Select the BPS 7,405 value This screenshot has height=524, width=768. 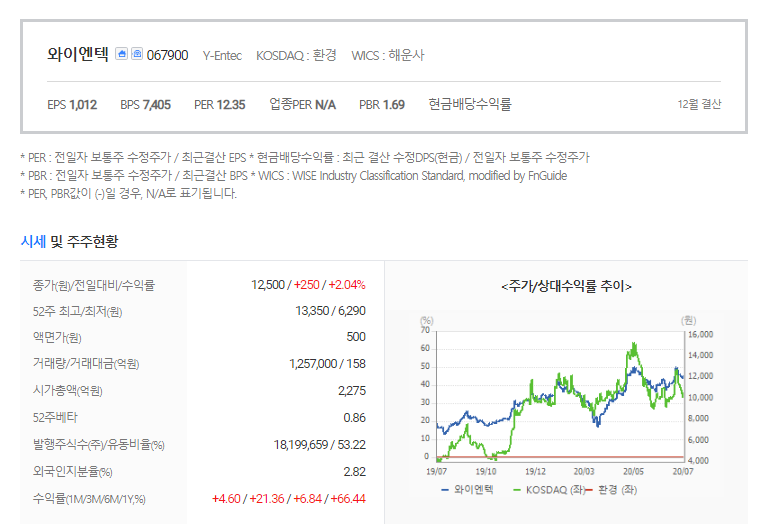tap(145, 105)
